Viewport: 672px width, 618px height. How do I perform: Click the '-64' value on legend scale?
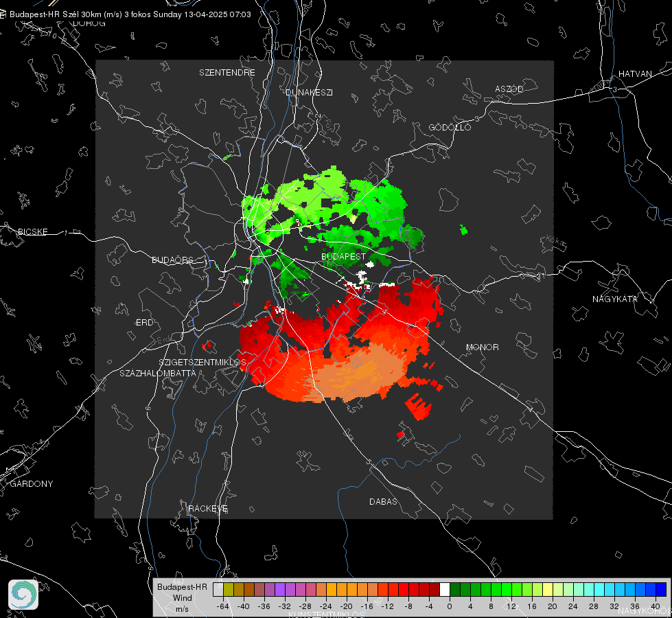(x=223, y=606)
